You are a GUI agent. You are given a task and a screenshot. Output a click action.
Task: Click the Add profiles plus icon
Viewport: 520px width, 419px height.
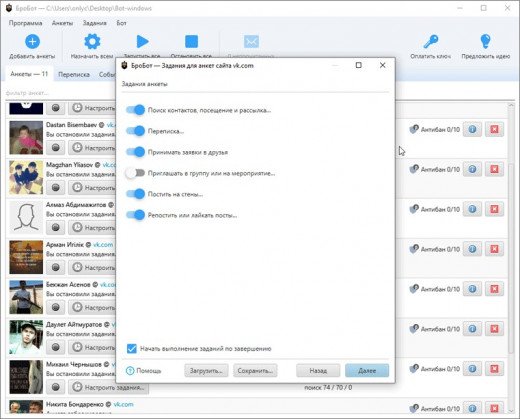(x=32, y=42)
